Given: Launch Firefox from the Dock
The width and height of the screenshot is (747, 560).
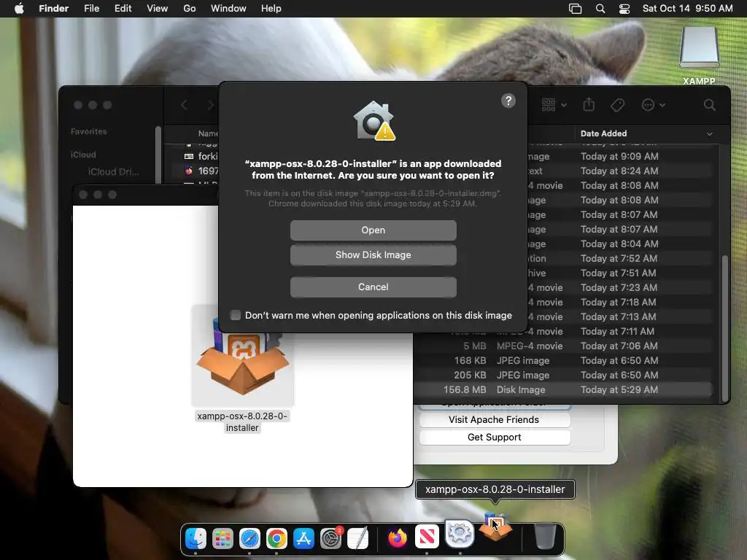Looking at the screenshot, I should [x=398, y=538].
